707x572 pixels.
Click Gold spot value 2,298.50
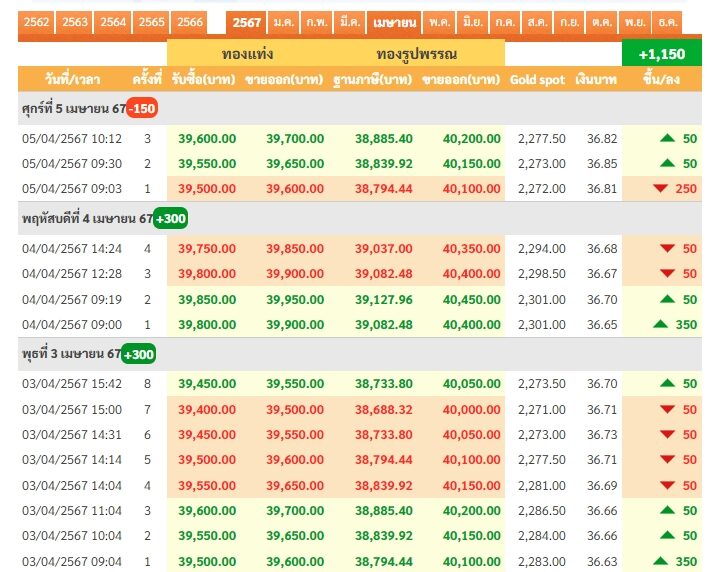click(x=542, y=274)
